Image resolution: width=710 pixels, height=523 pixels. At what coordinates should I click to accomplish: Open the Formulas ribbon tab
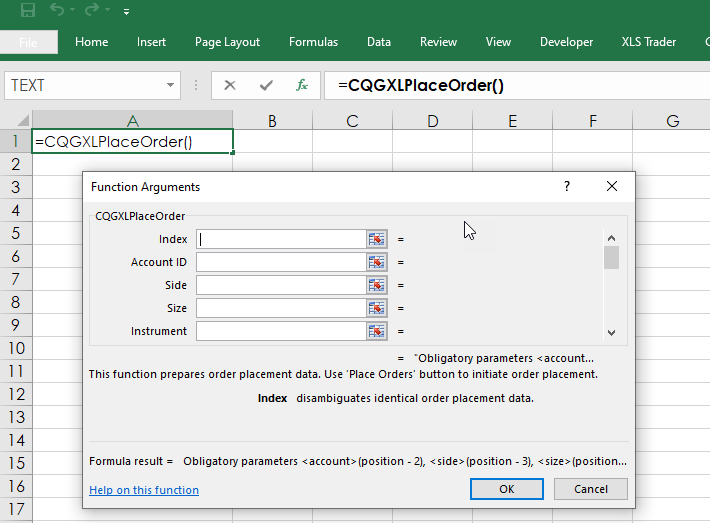(313, 42)
